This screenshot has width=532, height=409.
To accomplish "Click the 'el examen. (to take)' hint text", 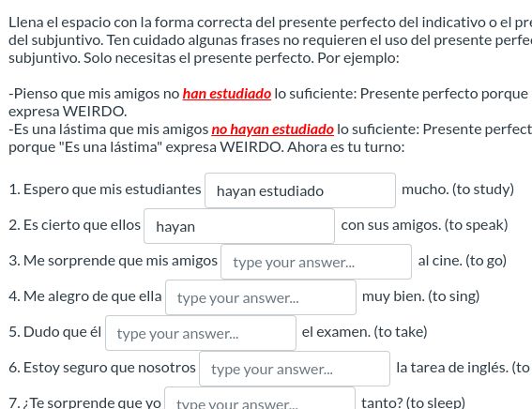I will tap(364, 332).
